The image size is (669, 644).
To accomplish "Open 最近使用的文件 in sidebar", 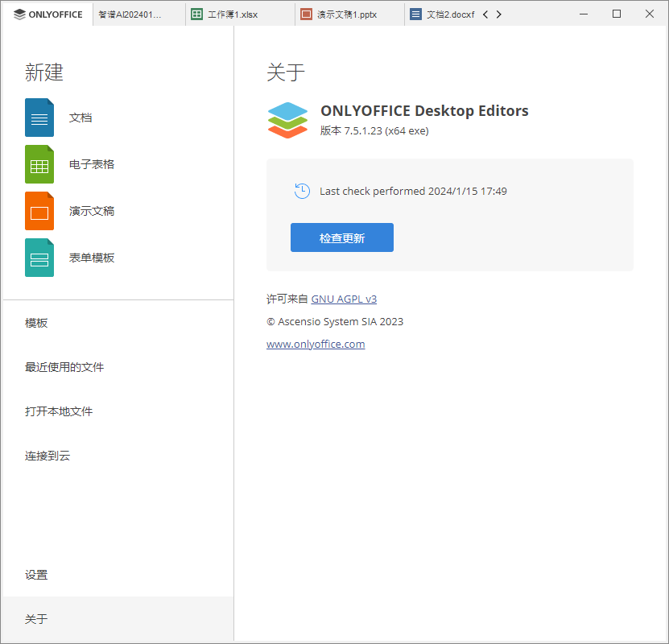I will pyautogui.click(x=118, y=367).
